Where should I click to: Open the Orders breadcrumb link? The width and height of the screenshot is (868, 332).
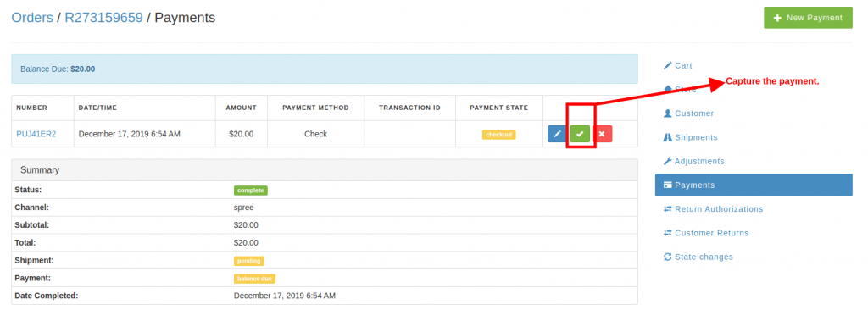click(32, 18)
